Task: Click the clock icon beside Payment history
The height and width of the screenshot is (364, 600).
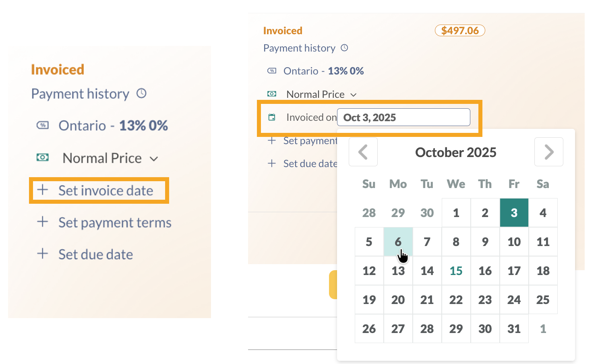Action: pyautogui.click(x=141, y=93)
